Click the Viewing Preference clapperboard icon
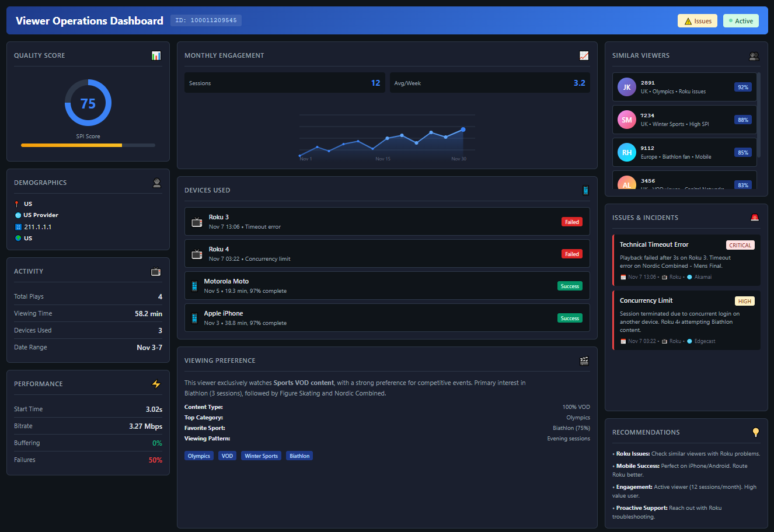774x532 pixels. [x=584, y=361]
